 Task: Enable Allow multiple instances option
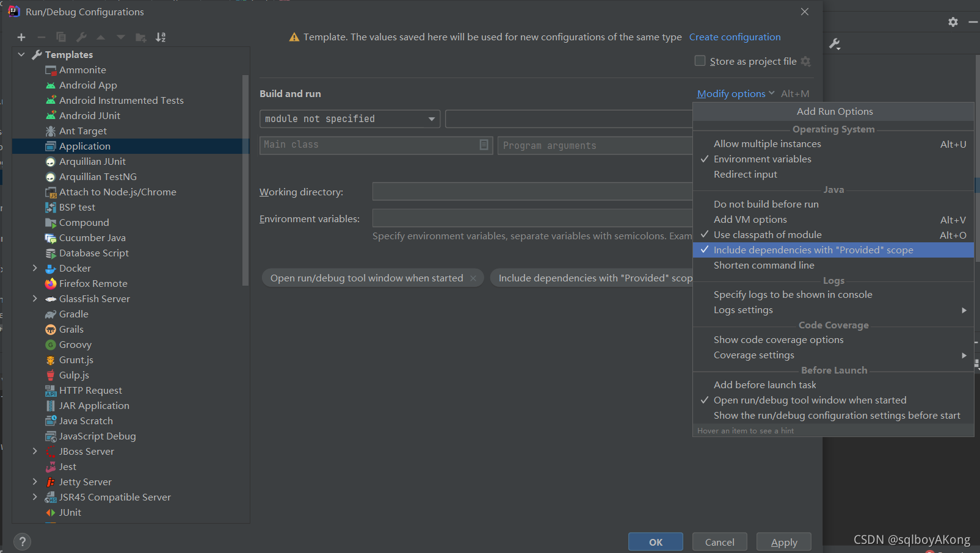point(833,144)
